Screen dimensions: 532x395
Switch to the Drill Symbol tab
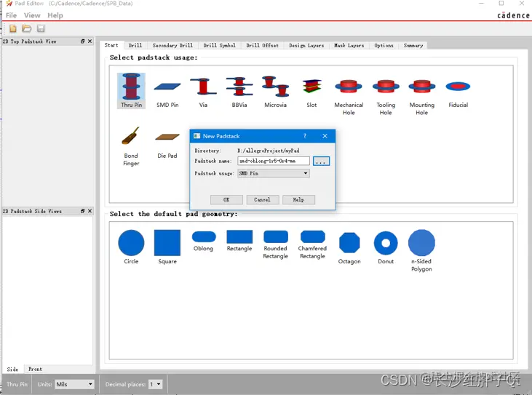[x=220, y=45]
